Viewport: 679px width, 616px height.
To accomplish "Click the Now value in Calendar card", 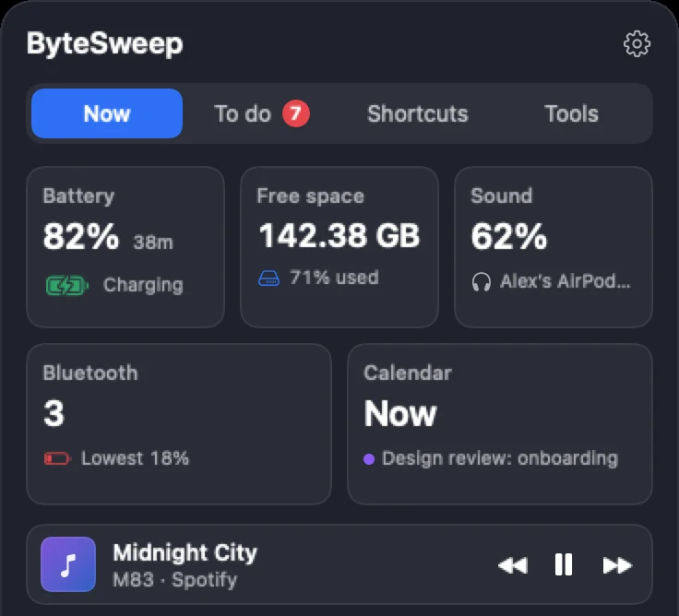I will [400, 413].
